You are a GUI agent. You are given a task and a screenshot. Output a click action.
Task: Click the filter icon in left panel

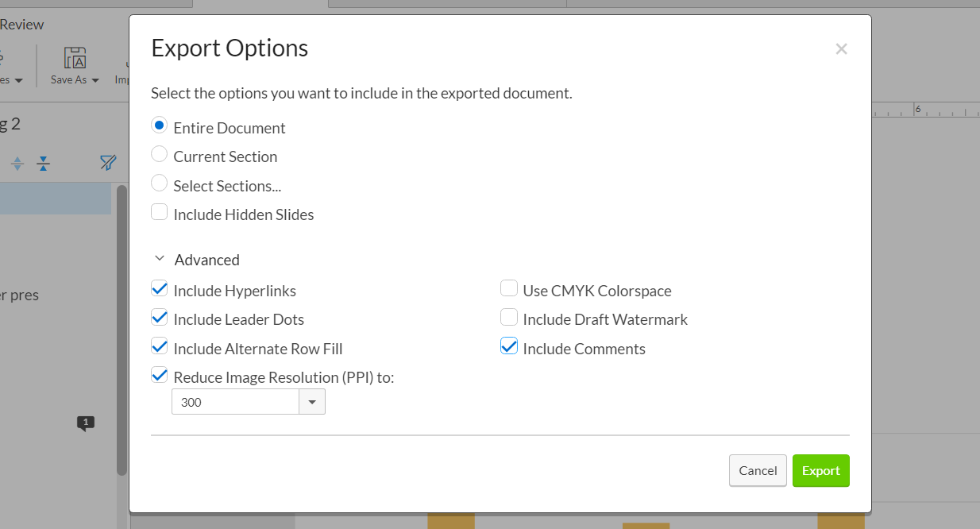pos(108,163)
